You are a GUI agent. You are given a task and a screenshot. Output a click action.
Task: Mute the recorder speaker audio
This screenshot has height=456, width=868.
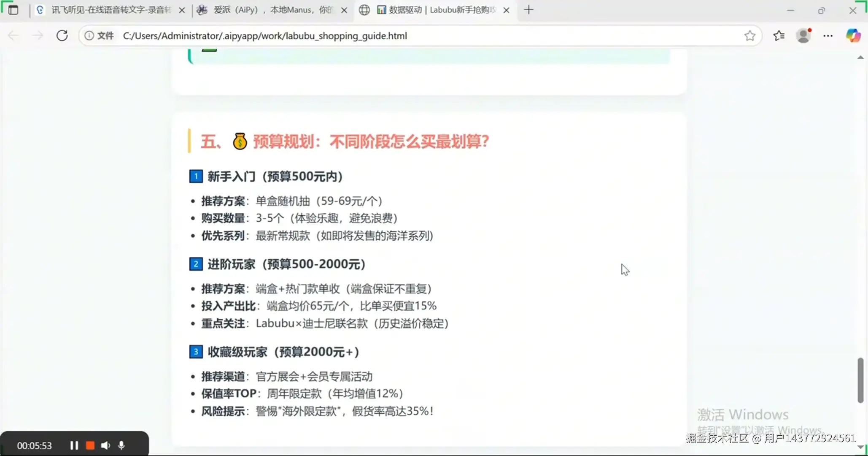pyautogui.click(x=105, y=445)
